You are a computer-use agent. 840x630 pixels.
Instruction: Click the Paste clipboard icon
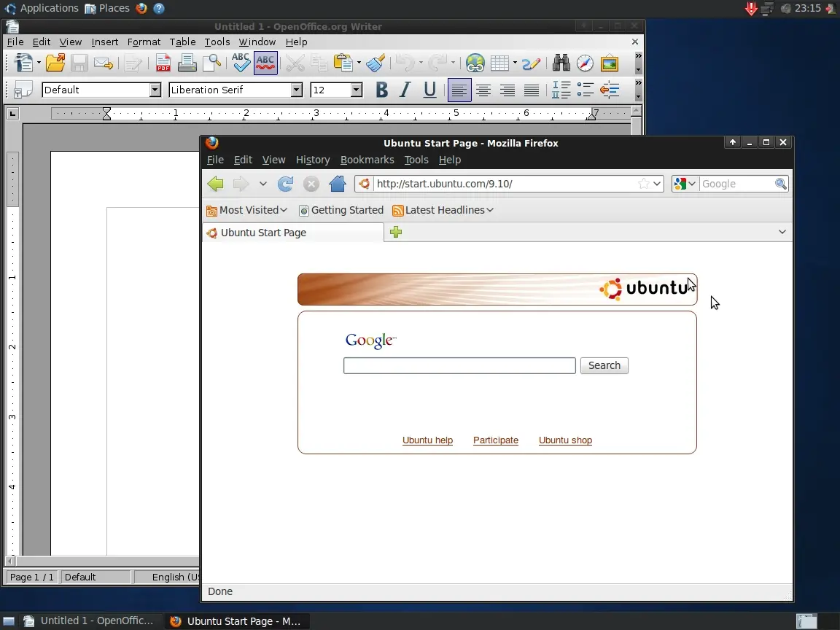click(343, 63)
